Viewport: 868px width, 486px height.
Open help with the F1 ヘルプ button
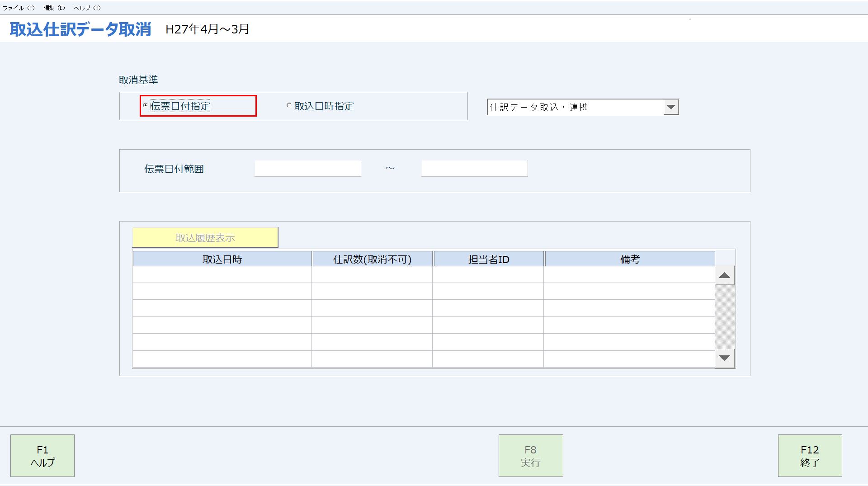[x=42, y=455]
